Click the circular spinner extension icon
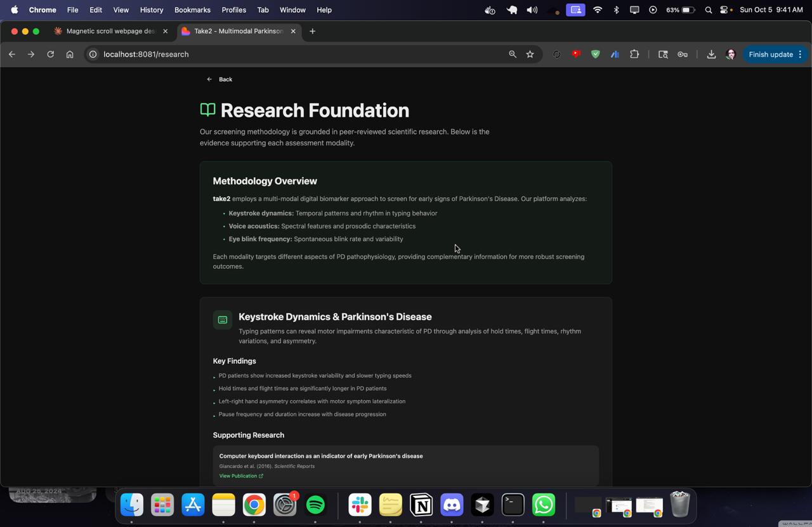This screenshot has height=527, width=812. pyautogui.click(x=557, y=55)
